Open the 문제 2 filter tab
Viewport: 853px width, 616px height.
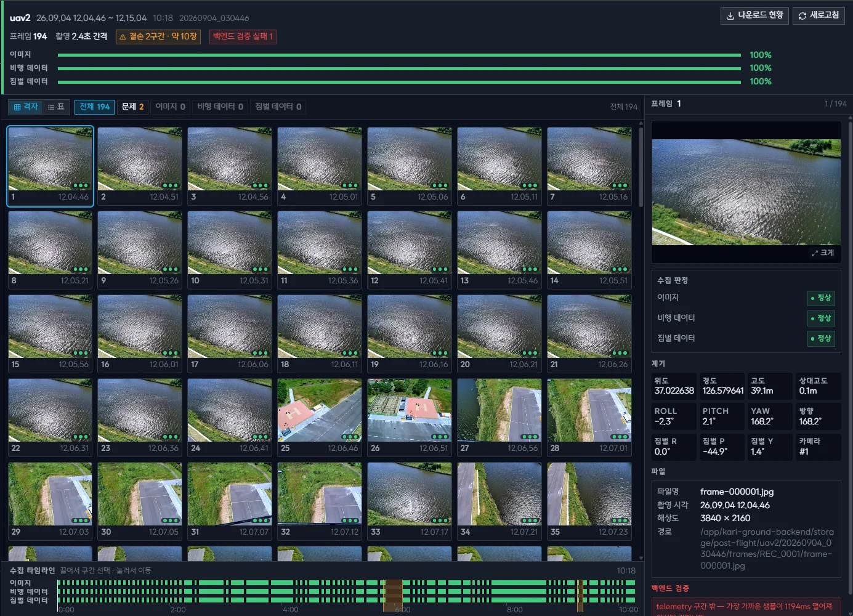point(132,107)
